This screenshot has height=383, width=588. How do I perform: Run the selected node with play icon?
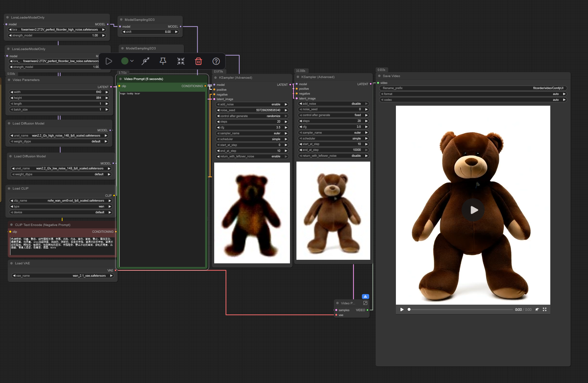click(x=109, y=61)
